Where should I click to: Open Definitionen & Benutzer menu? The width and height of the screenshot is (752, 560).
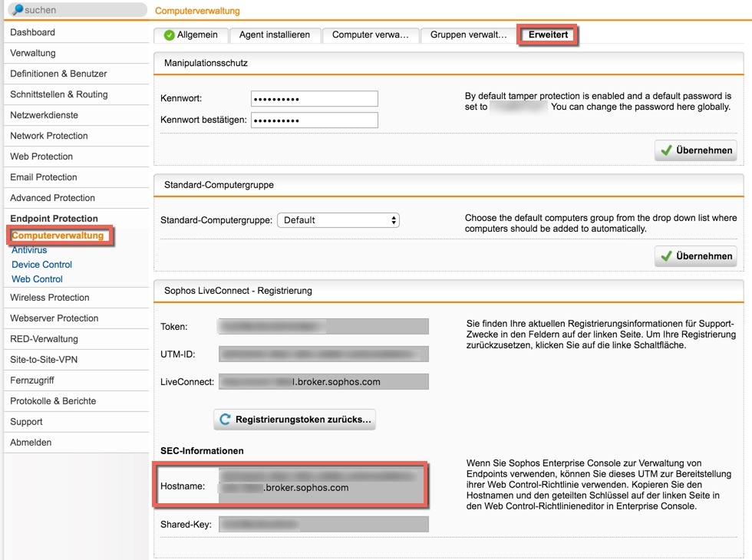click(x=76, y=74)
